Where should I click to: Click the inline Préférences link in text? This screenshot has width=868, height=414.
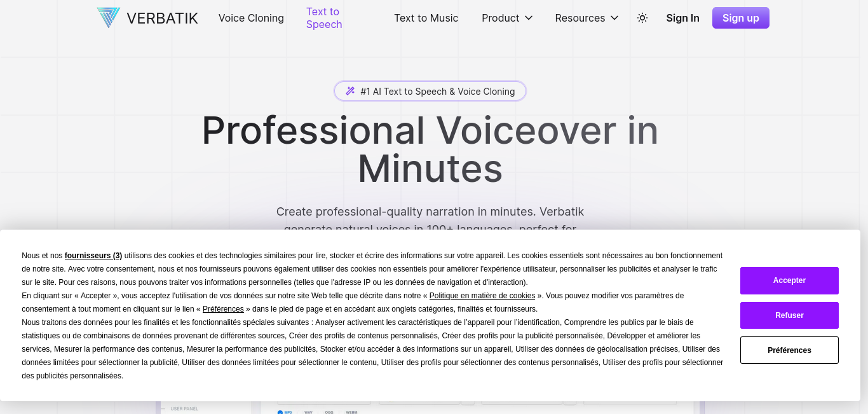point(223,309)
